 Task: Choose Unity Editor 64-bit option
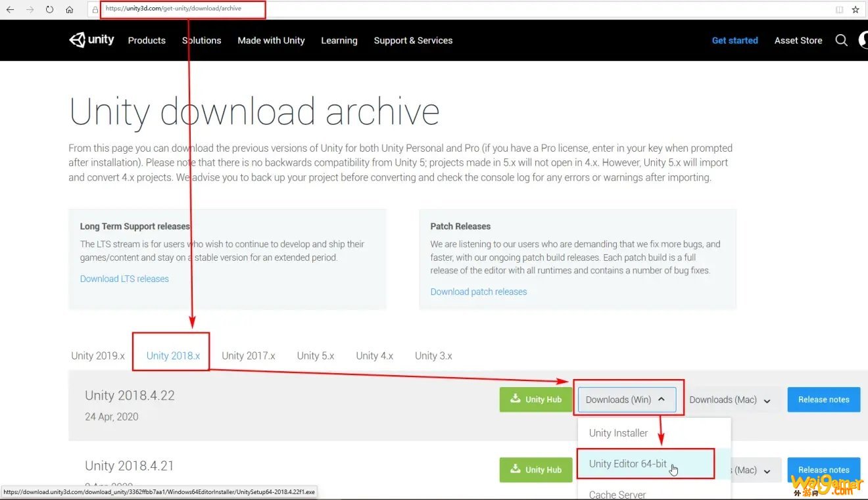(x=654, y=464)
